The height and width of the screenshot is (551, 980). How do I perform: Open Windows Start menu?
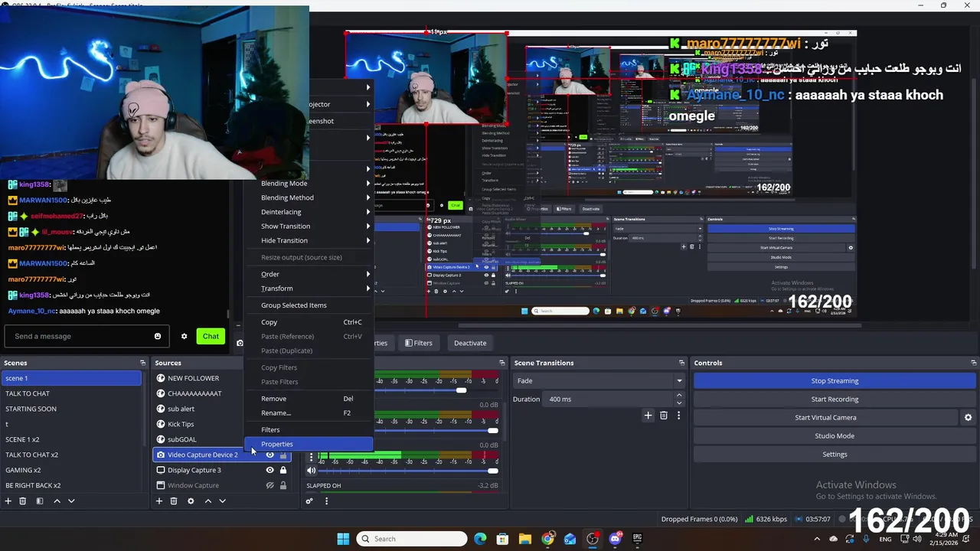click(x=343, y=539)
